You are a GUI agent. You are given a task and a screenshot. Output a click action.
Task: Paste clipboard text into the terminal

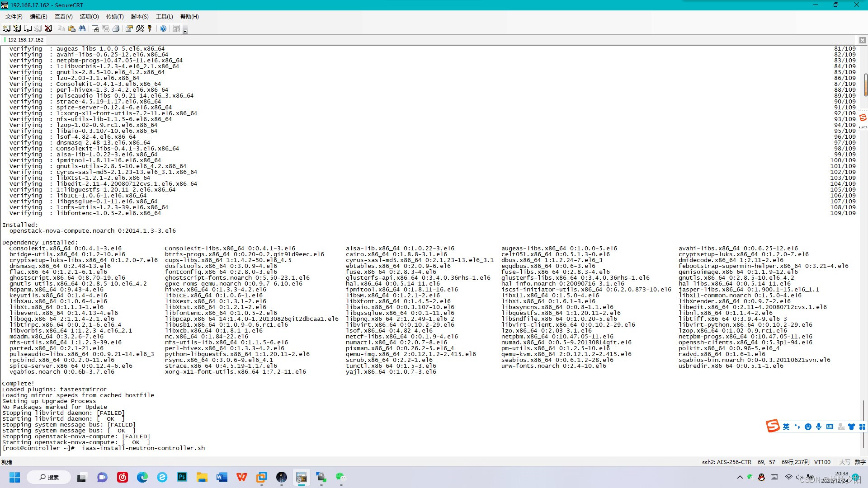[72, 28]
